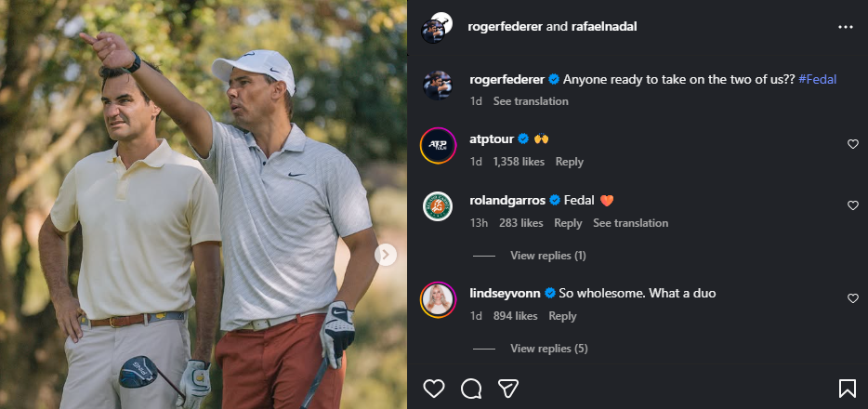Screen dimensions: 868x409
Task: Save post with the bookmark icon
Action: tap(848, 388)
